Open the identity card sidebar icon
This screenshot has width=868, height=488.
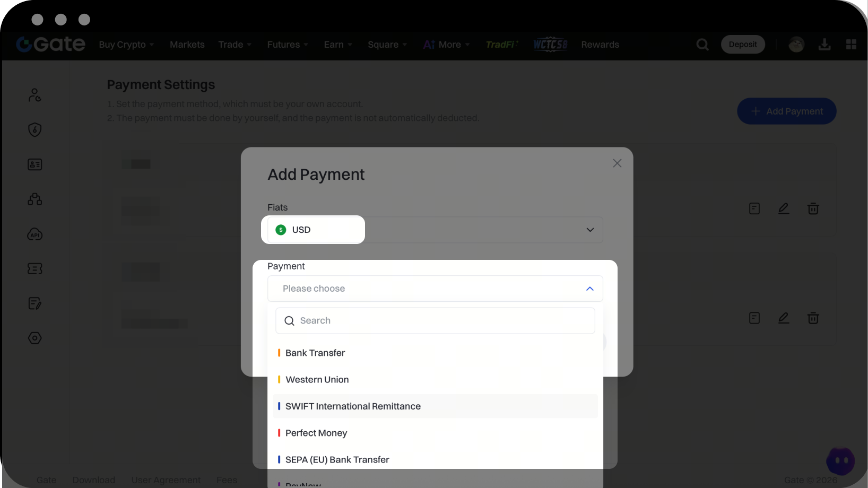click(35, 164)
